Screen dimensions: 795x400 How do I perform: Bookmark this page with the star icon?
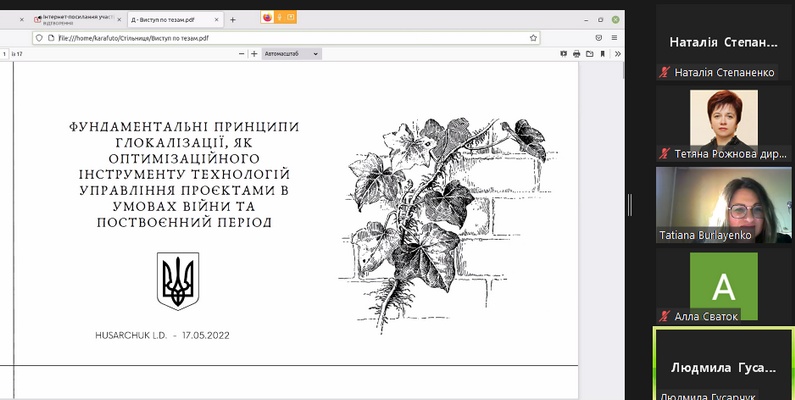coord(533,37)
